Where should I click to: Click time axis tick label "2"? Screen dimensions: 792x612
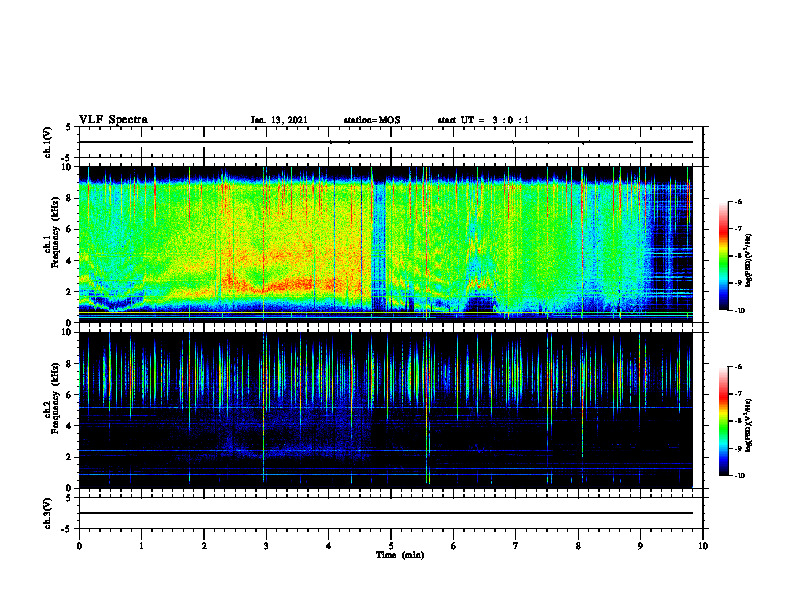(204, 546)
